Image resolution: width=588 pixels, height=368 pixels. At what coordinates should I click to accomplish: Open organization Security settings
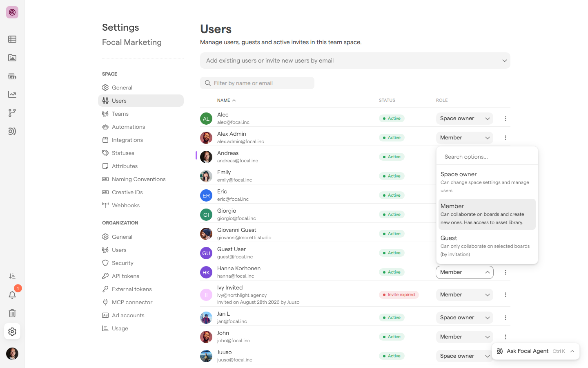(x=141, y=263)
